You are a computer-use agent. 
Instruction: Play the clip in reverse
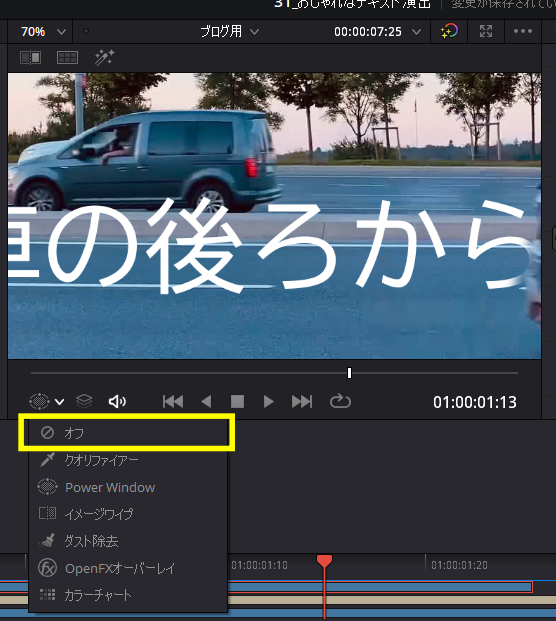click(x=206, y=402)
